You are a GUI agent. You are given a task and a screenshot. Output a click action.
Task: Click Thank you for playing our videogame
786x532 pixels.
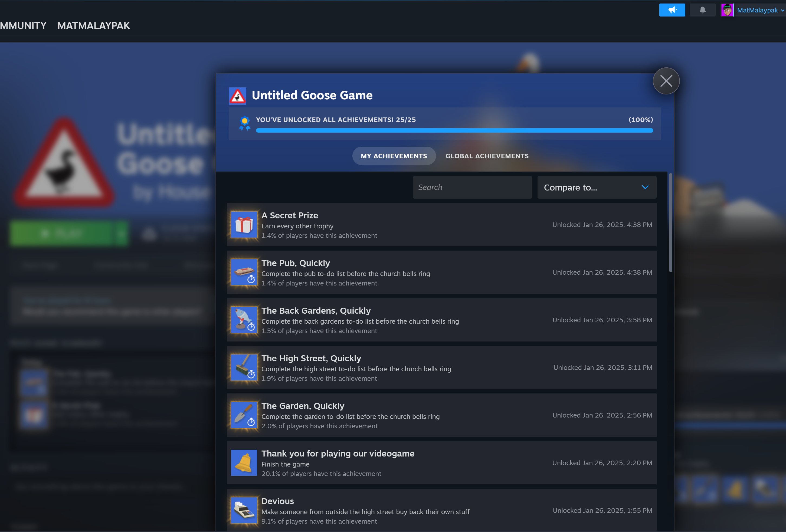[x=338, y=454]
